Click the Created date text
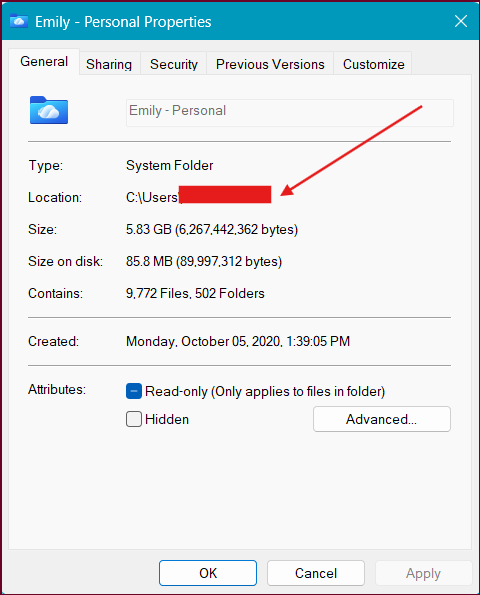This screenshot has width=480, height=595. 238,341
